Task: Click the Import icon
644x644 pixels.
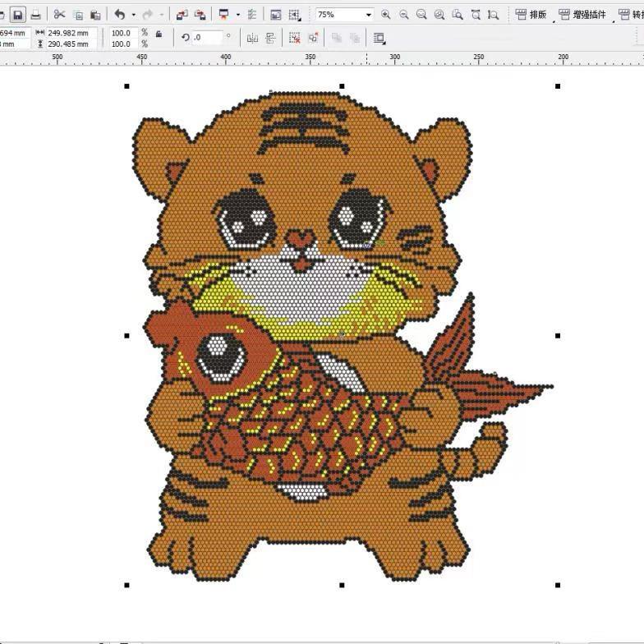Action: pos(182,15)
